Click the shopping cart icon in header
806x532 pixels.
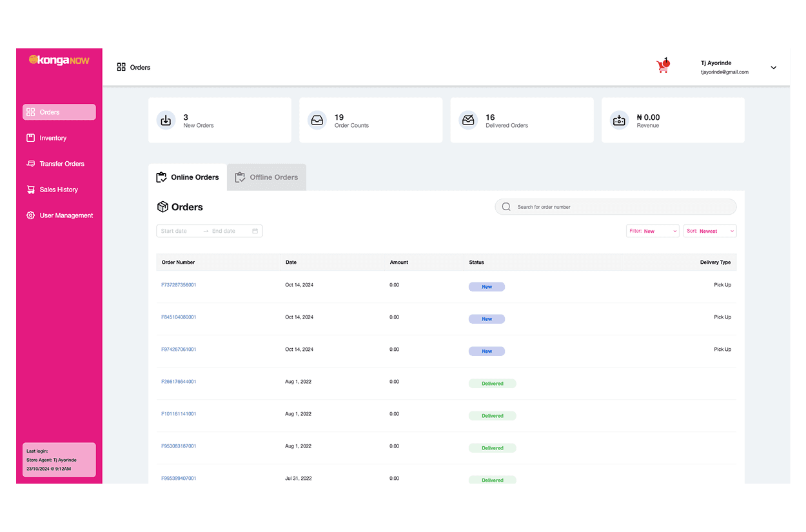(662, 66)
